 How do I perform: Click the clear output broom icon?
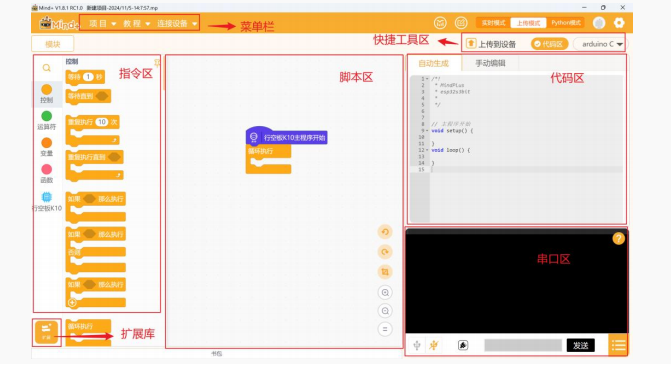463,345
